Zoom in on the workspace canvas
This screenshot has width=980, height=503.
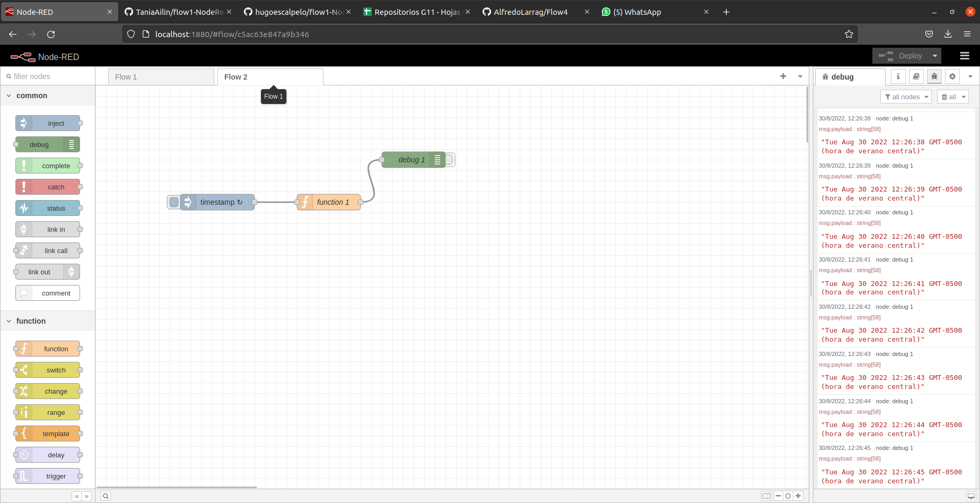[x=798, y=496]
